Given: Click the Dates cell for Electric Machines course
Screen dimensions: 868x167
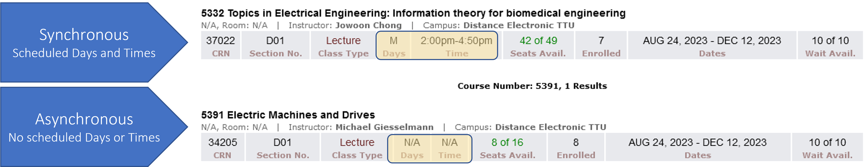Looking at the screenshot, I should (x=697, y=147).
